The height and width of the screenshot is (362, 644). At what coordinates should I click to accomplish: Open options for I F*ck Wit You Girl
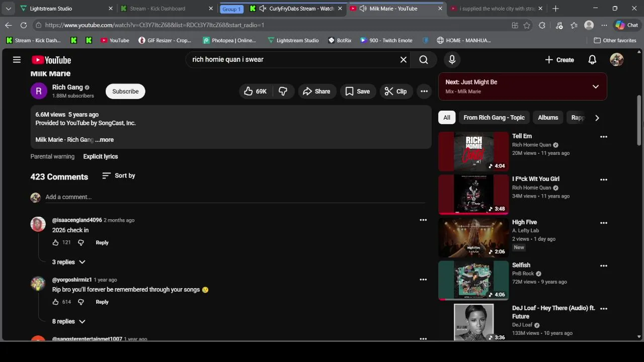click(604, 179)
